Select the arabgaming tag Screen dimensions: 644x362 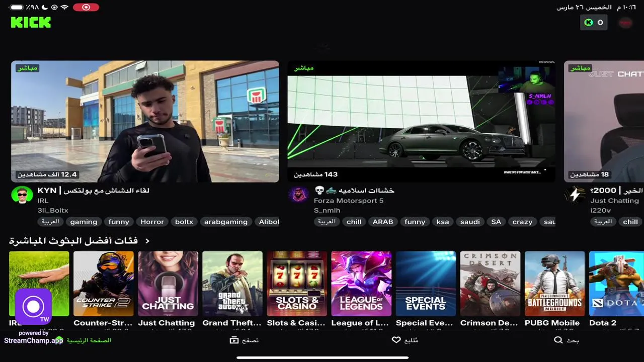tap(226, 222)
